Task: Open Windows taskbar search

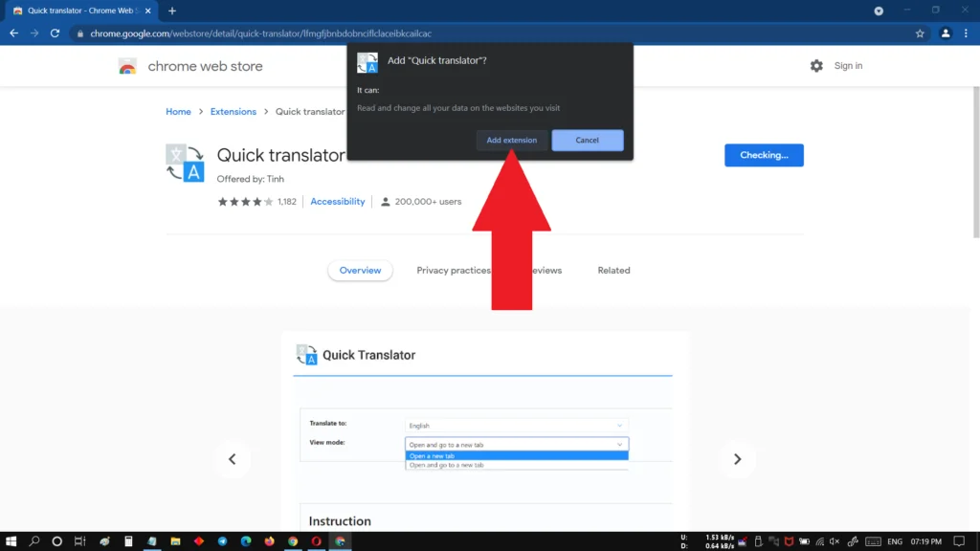Action: (34, 541)
